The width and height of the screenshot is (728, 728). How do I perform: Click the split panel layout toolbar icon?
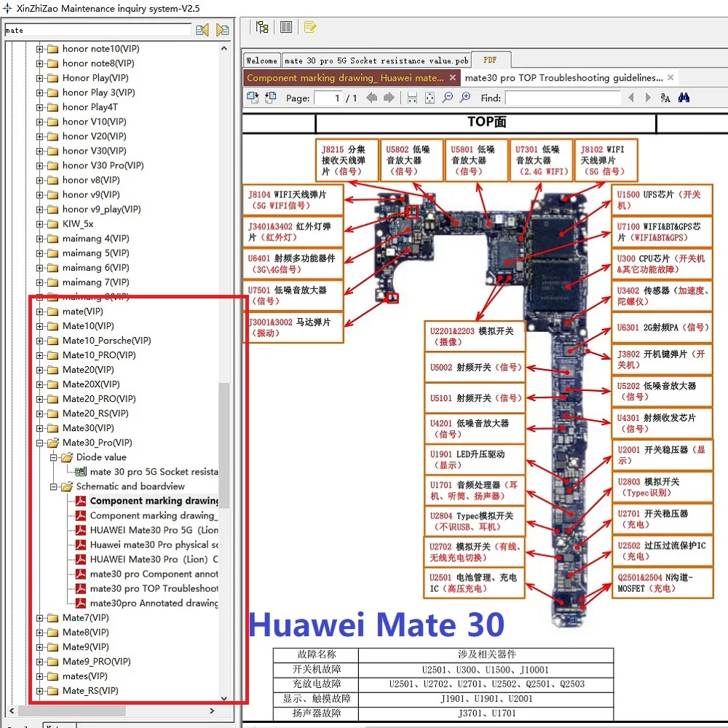(286, 28)
